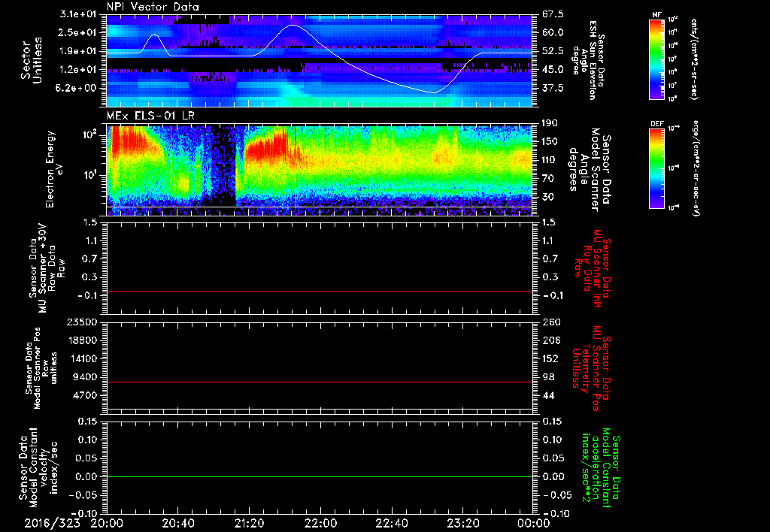Click the 52.5 sun elevation tick label

point(553,51)
